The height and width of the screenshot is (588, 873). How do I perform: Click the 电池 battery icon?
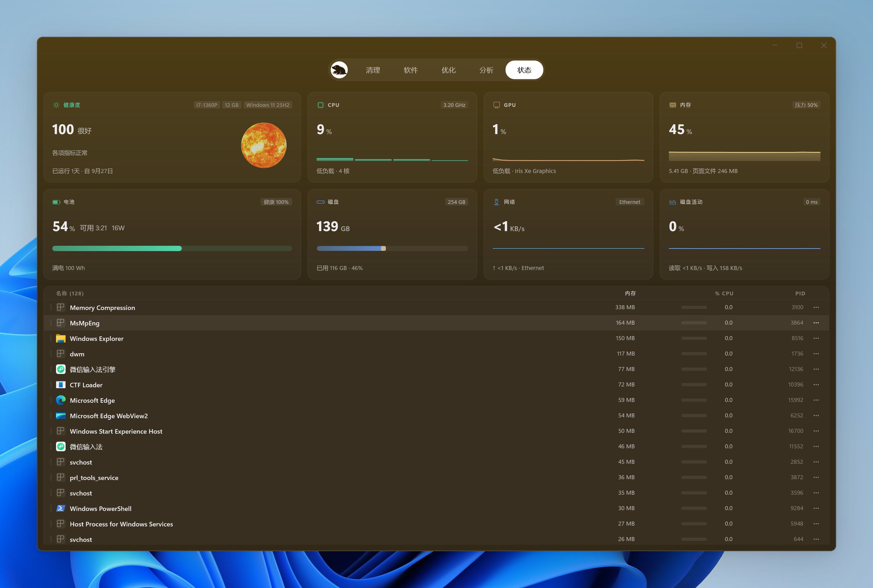[x=56, y=202]
